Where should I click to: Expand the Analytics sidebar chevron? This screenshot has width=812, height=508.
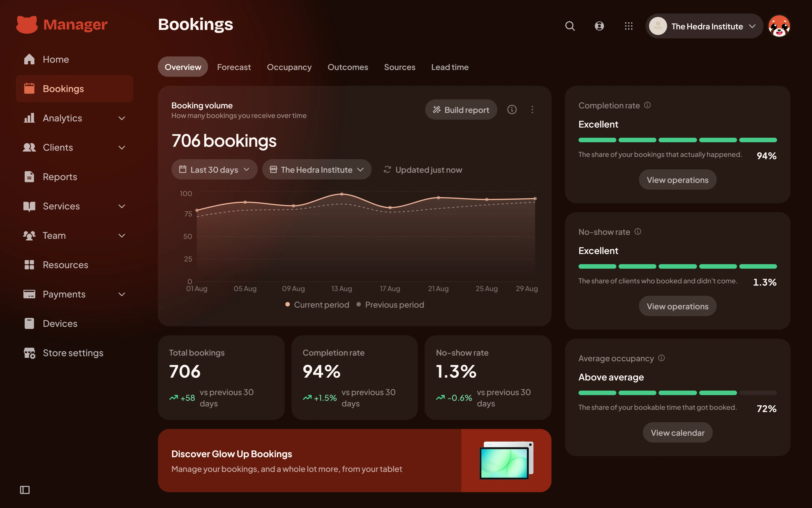tap(122, 118)
